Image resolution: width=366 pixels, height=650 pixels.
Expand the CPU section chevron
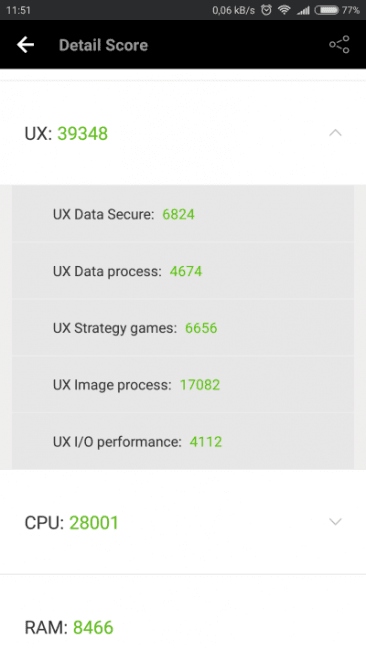pos(335,521)
